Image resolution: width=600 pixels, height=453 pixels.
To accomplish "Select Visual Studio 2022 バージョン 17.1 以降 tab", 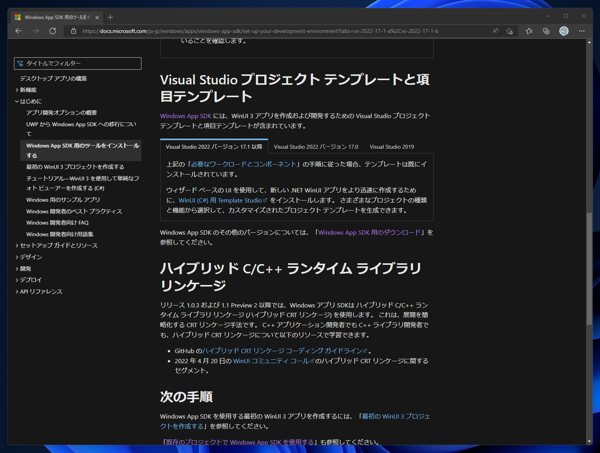I will click(x=214, y=147).
